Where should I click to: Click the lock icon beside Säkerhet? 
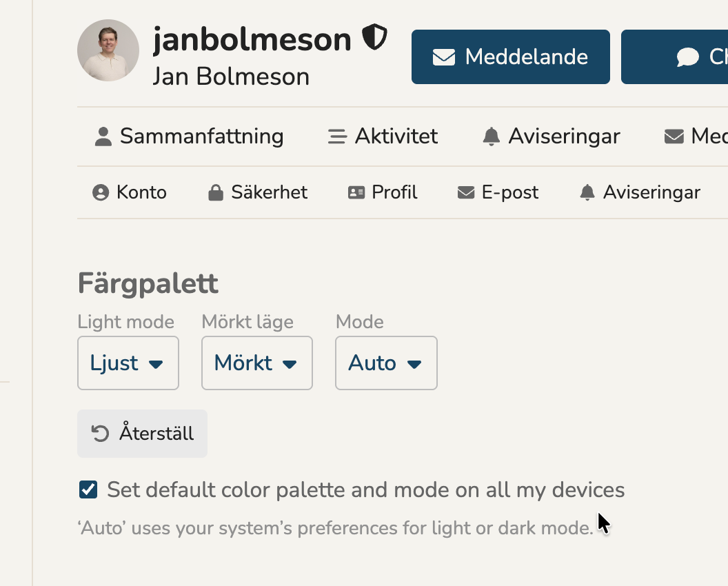coord(216,193)
